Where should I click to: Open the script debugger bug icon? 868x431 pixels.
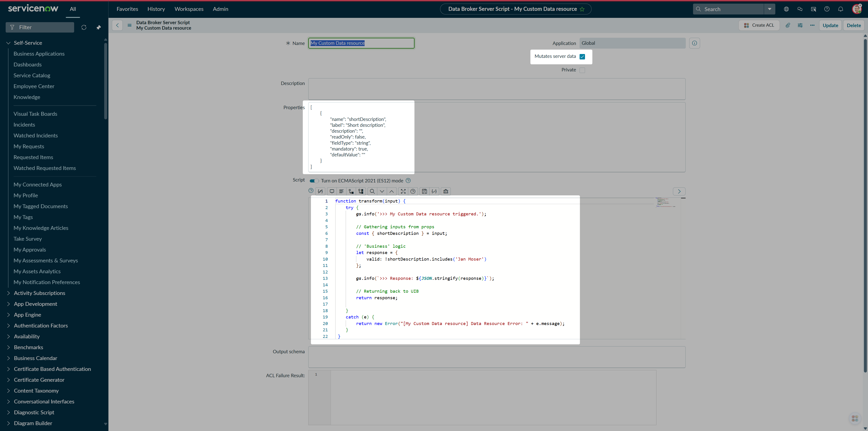coord(446,191)
